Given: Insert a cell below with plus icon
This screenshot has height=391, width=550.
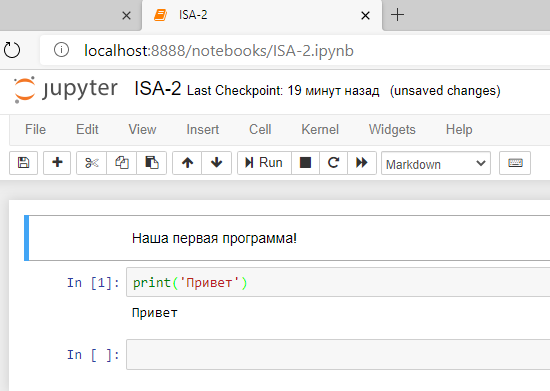Looking at the screenshot, I should click(57, 163).
